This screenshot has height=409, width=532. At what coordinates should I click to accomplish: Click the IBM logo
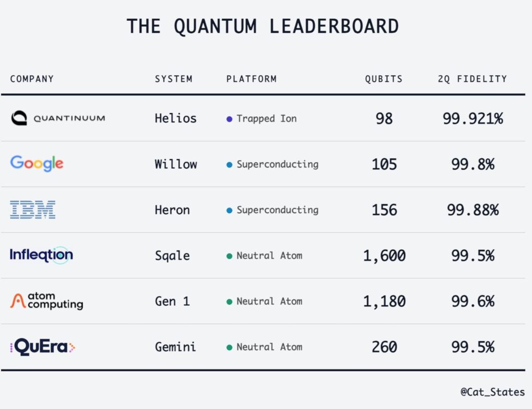coord(33,210)
